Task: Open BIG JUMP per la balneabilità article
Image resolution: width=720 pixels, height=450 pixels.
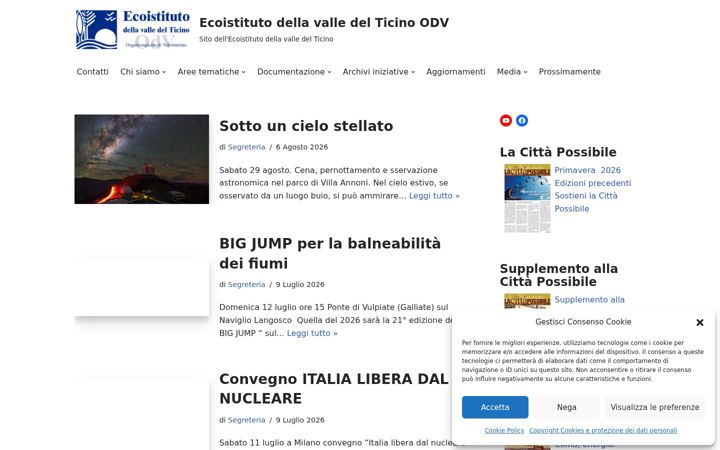Action: click(x=330, y=253)
